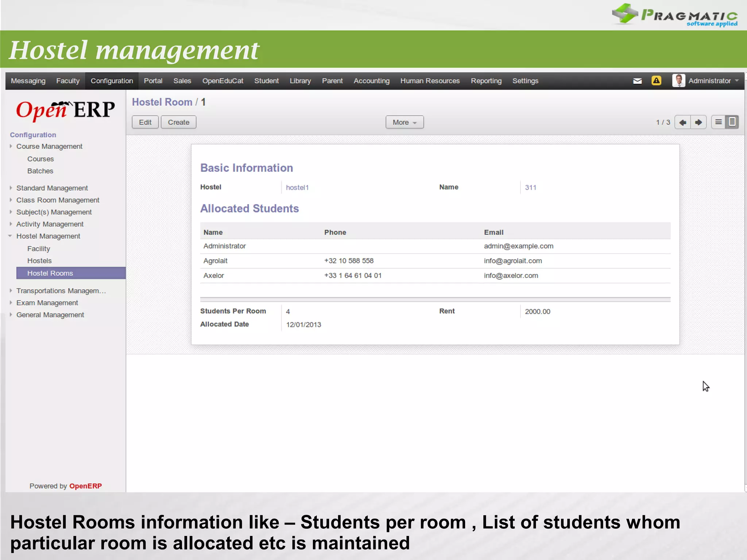The width and height of the screenshot is (747, 560).
Task: Open the OpenEduCat menu
Action: (x=223, y=81)
